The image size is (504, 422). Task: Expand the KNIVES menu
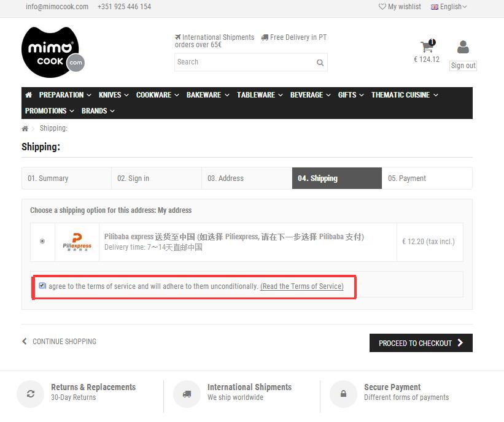114,94
